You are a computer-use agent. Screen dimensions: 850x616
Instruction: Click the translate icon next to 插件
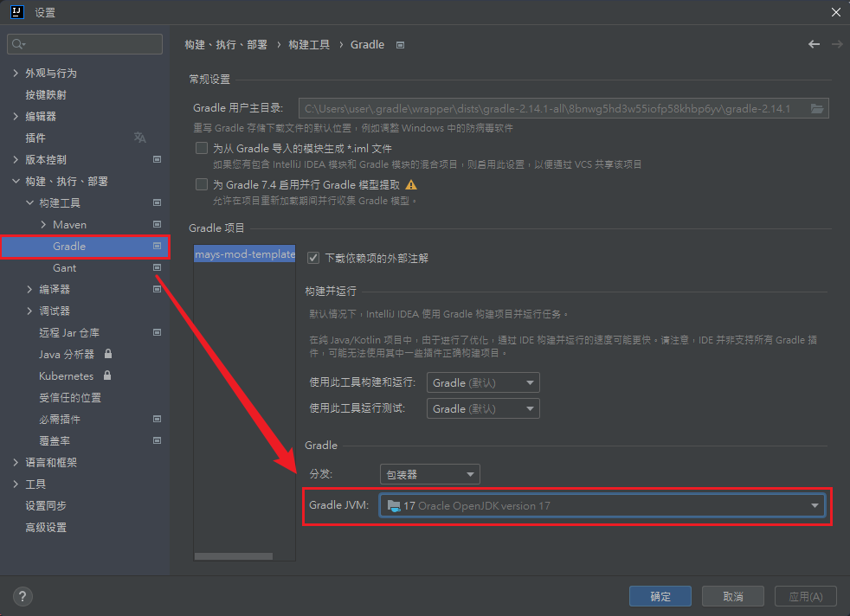[x=140, y=138]
